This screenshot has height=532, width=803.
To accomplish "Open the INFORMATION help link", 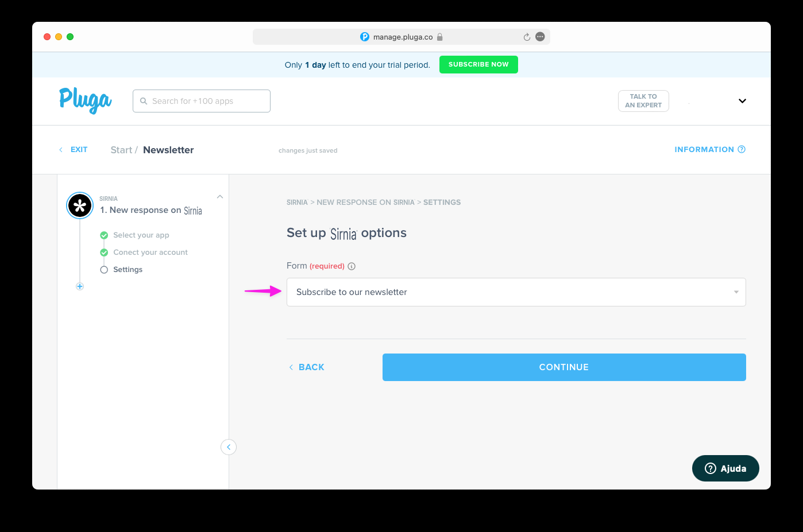I will (710, 150).
